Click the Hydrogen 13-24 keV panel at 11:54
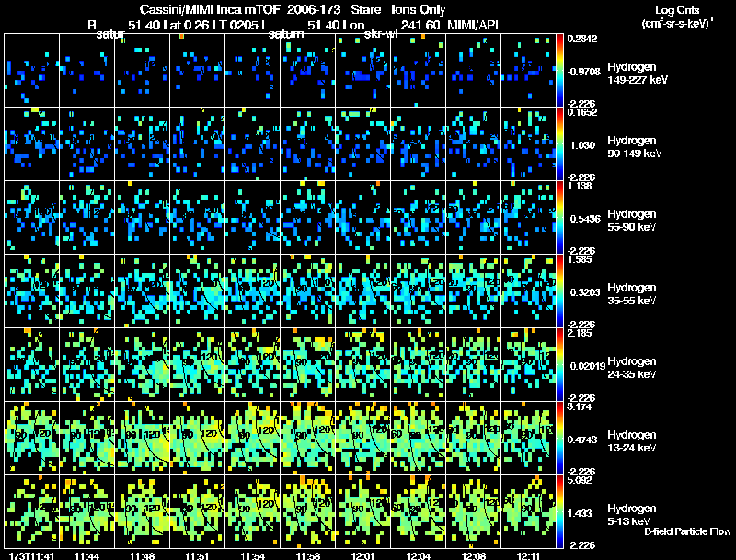736x560 pixels. pos(252,438)
